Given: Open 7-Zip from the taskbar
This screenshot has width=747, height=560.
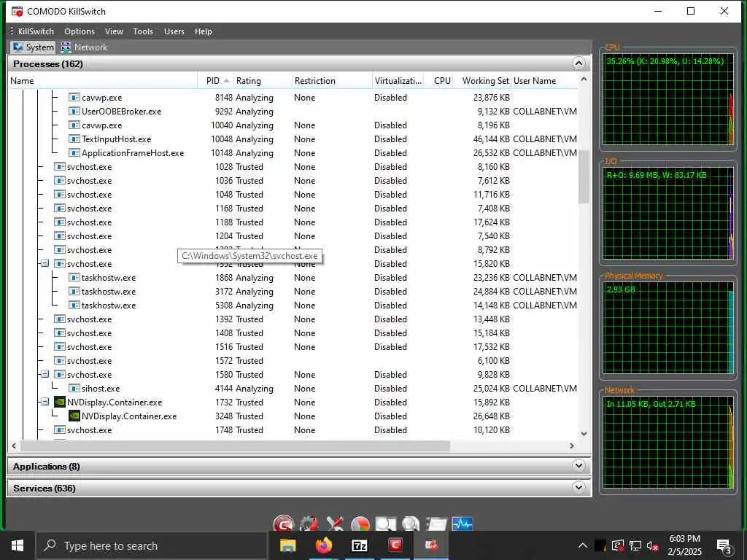Looking at the screenshot, I should click(359, 545).
